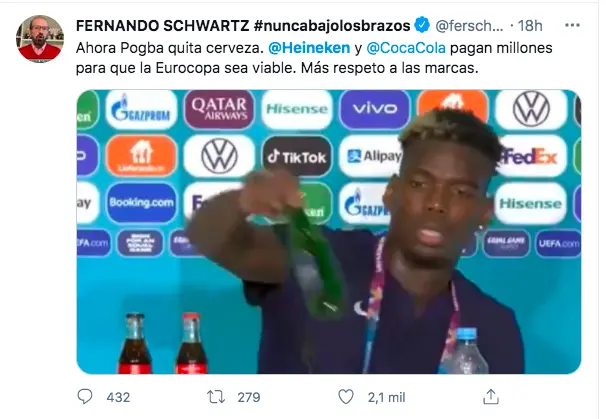This screenshot has width=606, height=419.
Task: Click the retweet arrows icon
Action: coord(216,397)
